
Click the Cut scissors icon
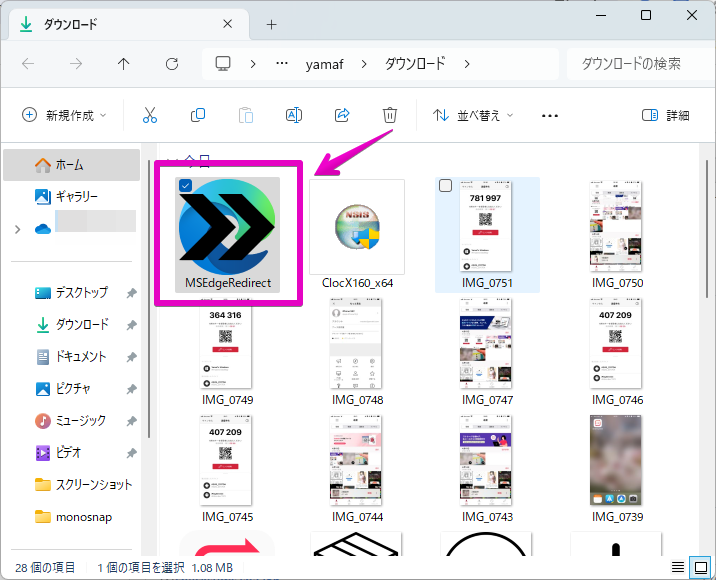pos(150,115)
